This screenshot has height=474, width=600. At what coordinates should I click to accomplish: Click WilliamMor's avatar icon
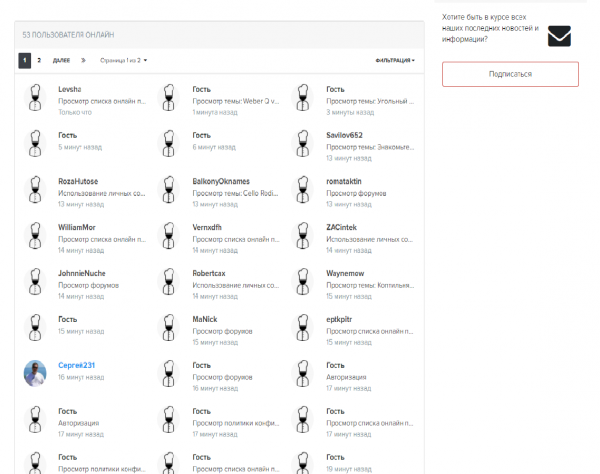point(35,236)
